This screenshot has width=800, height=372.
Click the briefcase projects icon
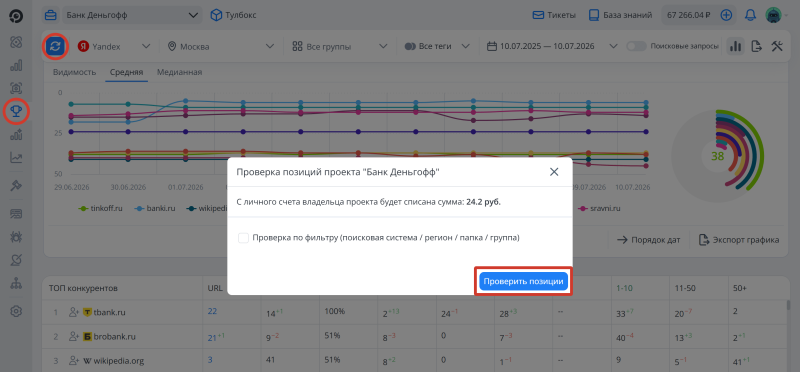click(x=51, y=15)
